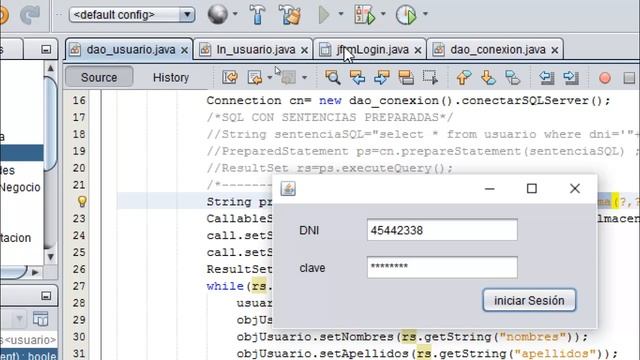Click the Profile Project icon
The image size is (640, 360).
[406, 15]
